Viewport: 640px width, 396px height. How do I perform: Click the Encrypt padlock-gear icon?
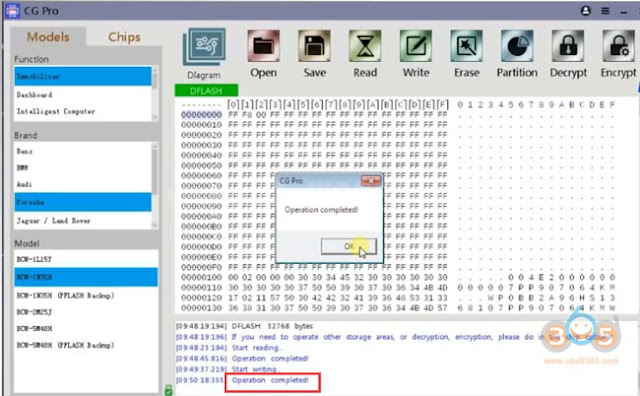tap(619, 46)
